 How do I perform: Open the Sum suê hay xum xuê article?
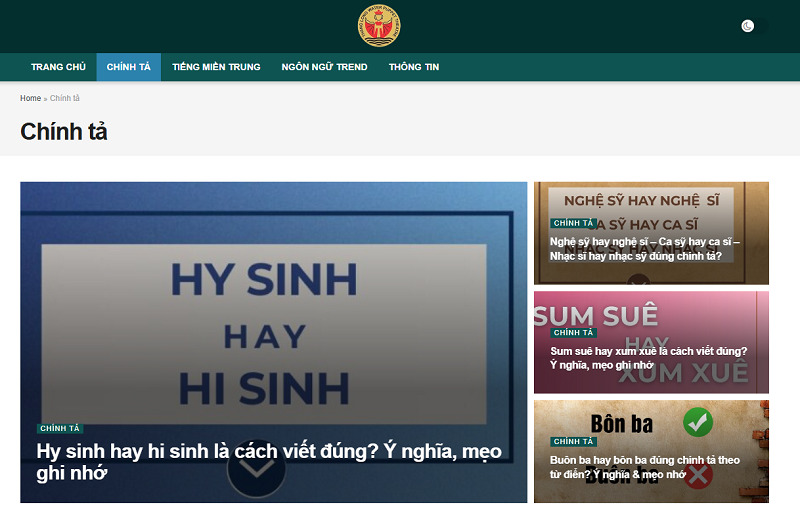(x=648, y=358)
